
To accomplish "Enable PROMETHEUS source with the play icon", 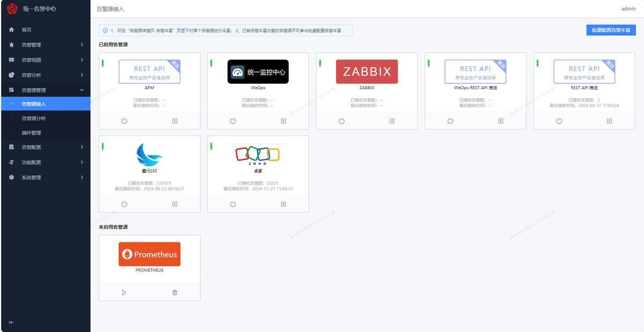I will [x=124, y=293].
